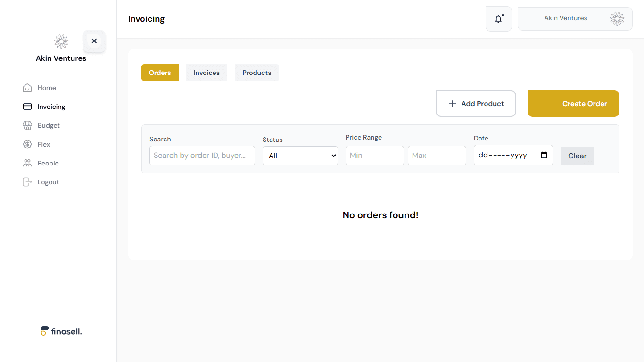Select the Orders tab
The height and width of the screenshot is (362, 644).
160,73
